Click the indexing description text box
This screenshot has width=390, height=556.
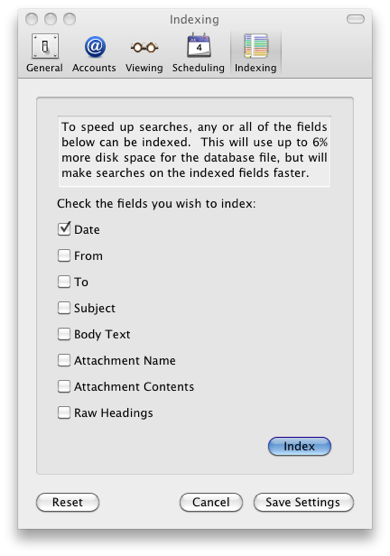coord(194,151)
